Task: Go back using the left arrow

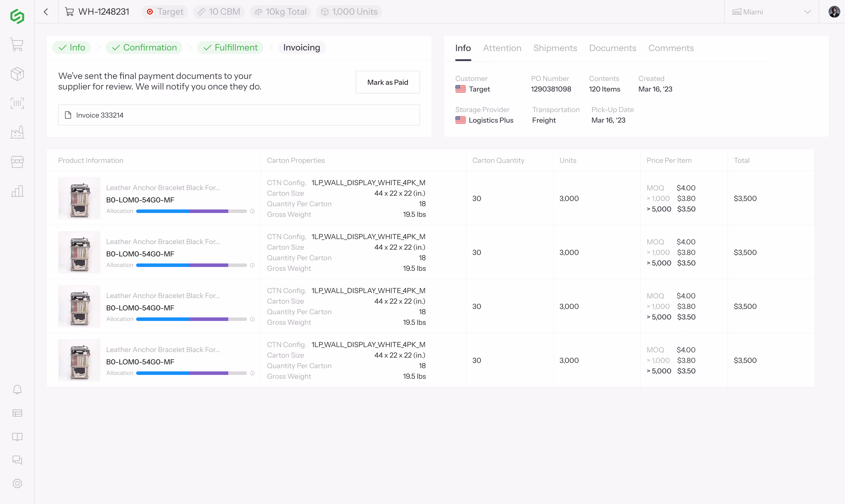Action: pyautogui.click(x=46, y=11)
